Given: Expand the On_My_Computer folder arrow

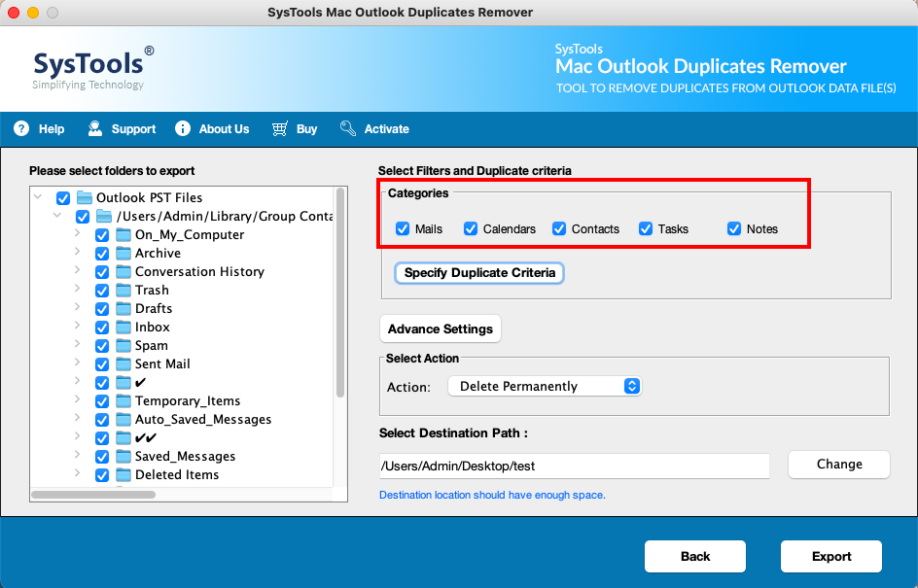Looking at the screenshot, I should pyautogui.click(x=77, y=233).
